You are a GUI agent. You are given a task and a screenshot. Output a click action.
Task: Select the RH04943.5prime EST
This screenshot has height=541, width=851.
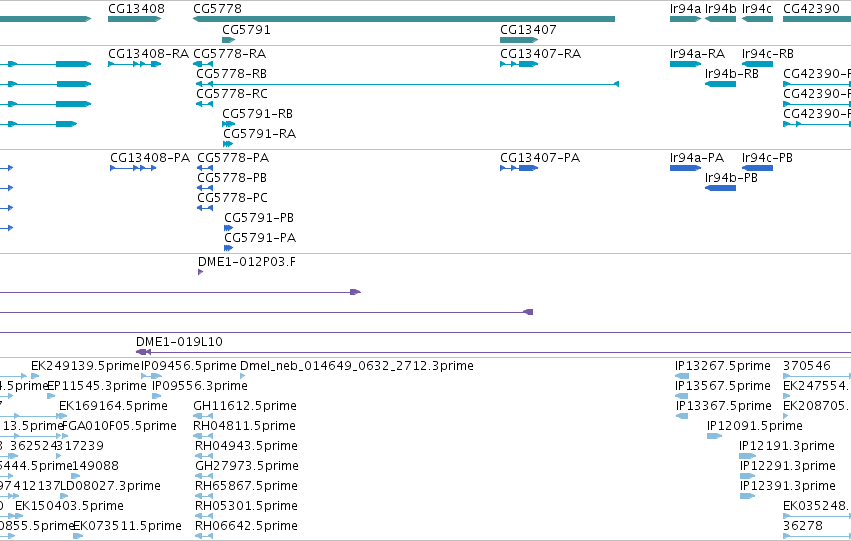tap(204, 456)
